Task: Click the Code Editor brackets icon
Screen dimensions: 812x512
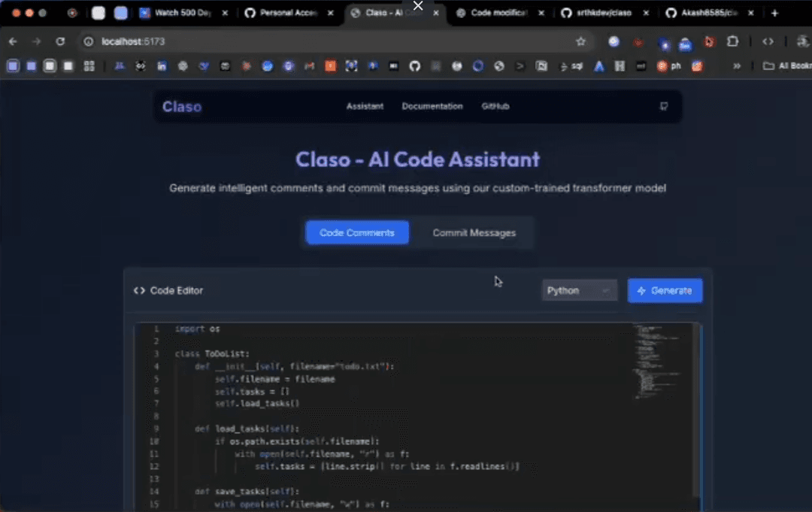Action: click(x=139, y=290)
